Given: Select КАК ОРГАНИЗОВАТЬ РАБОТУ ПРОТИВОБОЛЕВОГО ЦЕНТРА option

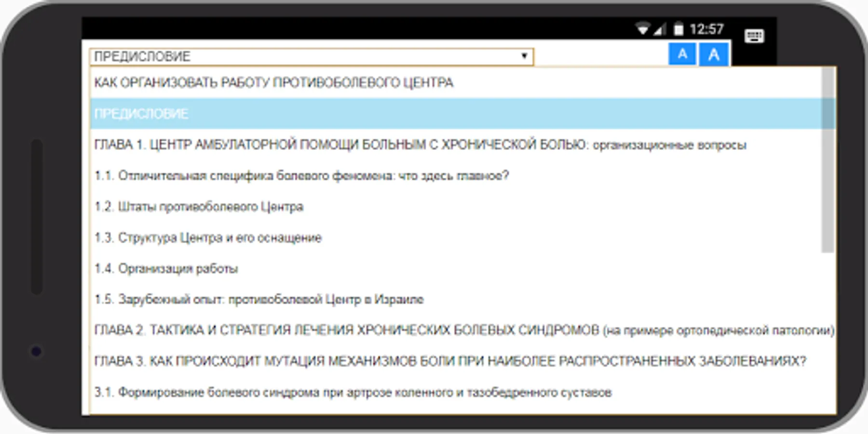Looking at the screenshot, I should [456, 82].
